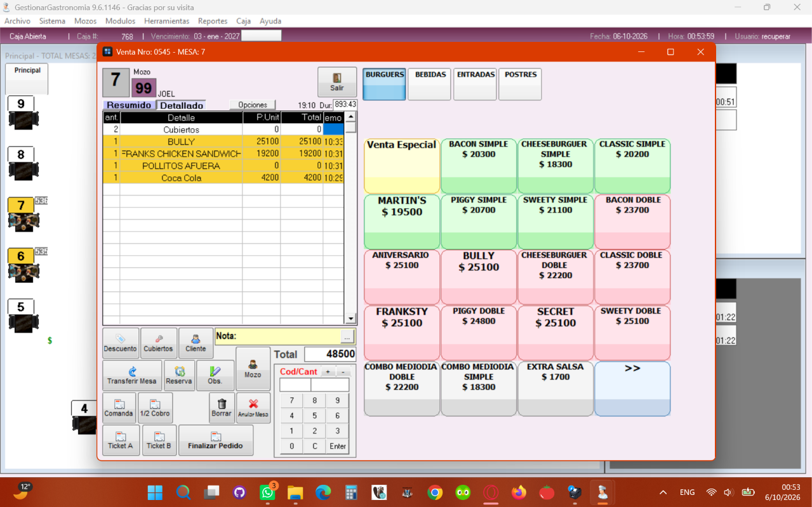Select table 5 in the Principal window
This screenshot has height=507, width=812.
(x=22, y=315)
